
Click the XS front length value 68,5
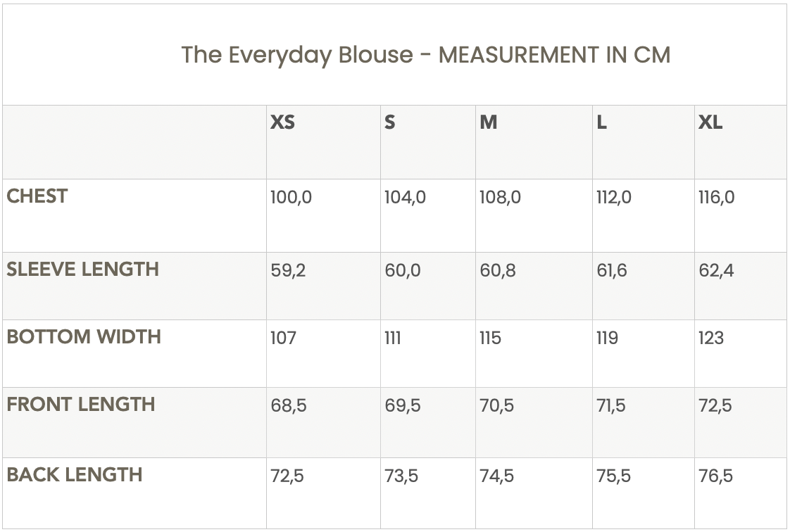(289, 406)
